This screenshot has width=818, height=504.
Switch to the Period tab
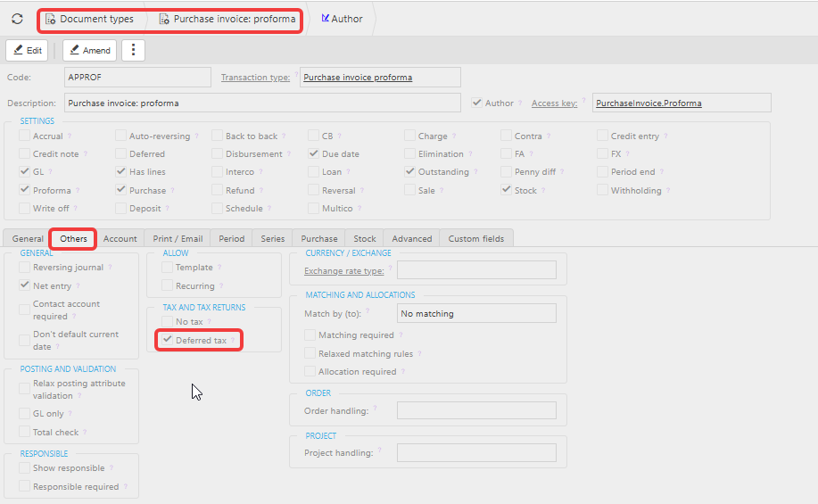(x=231, y=238)
